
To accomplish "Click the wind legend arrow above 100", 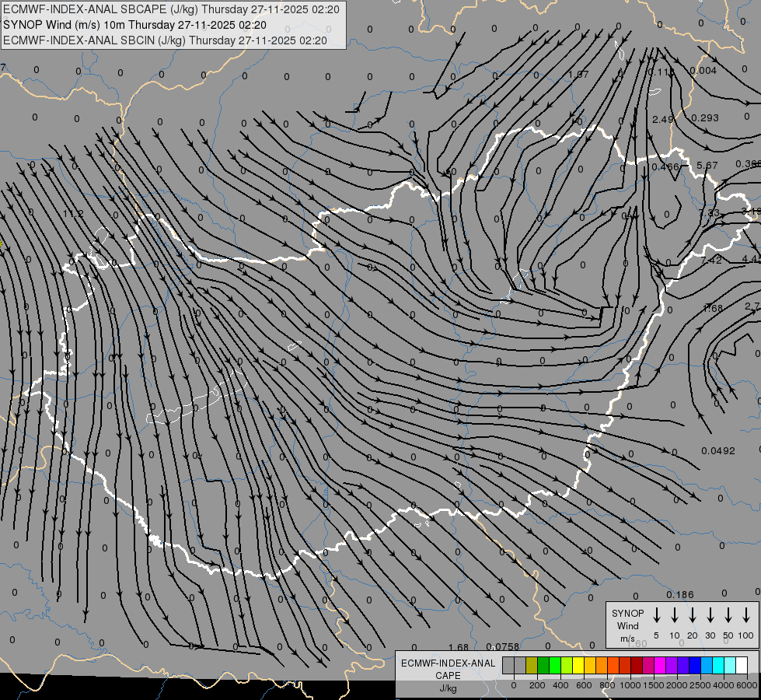I will (x=746, y=615).
